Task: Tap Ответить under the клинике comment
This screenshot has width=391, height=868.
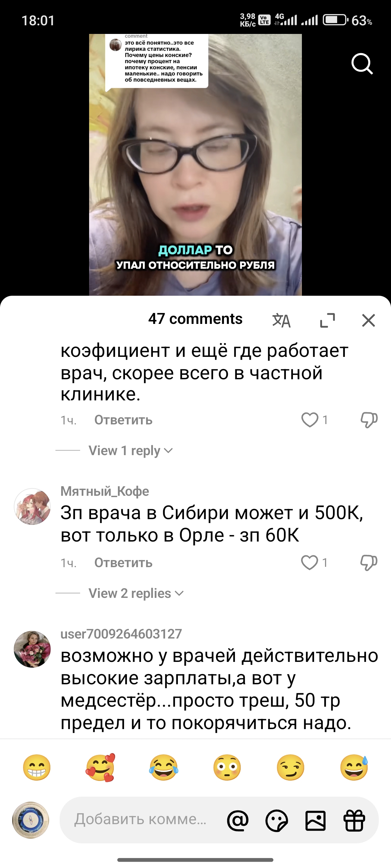Action: (123, 420)
